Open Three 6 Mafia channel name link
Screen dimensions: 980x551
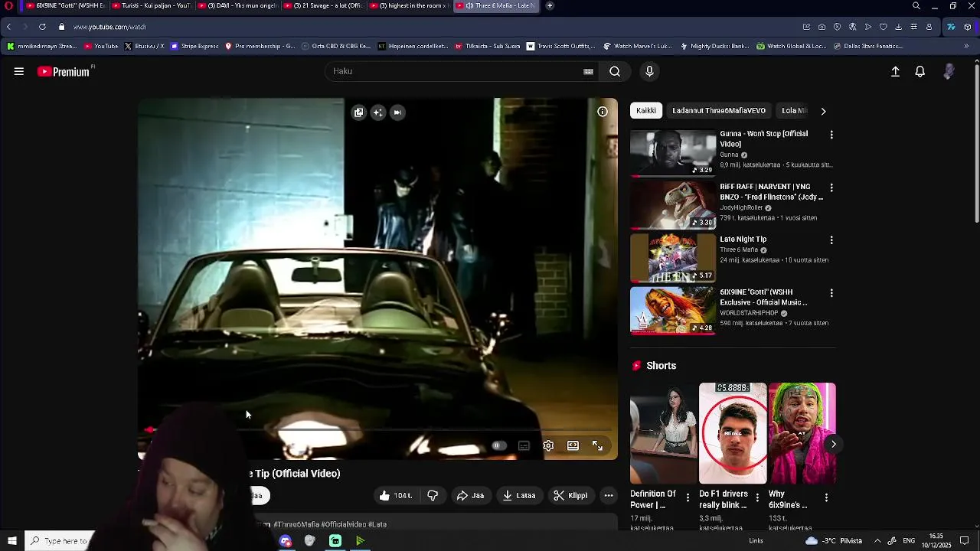coord(739,249)
